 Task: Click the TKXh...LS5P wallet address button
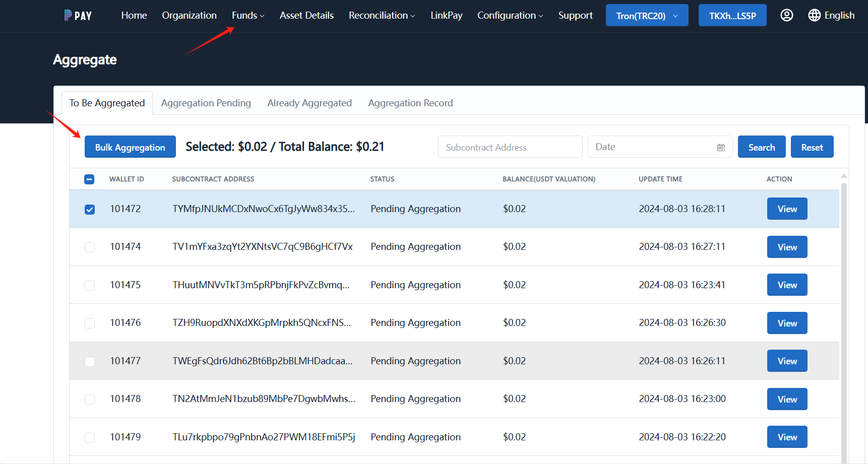[732, 15]
